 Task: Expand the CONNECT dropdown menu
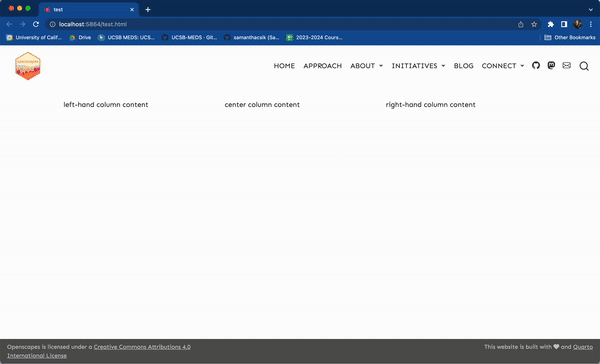click(503, 66)
